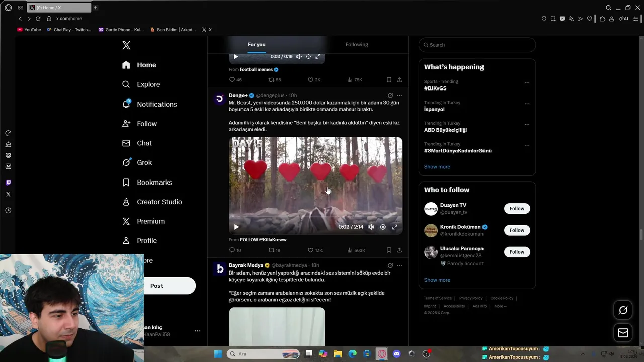Open Grok explain on Bayrak Medya post
The image size is (644, 362).
(x=390, y=265)
